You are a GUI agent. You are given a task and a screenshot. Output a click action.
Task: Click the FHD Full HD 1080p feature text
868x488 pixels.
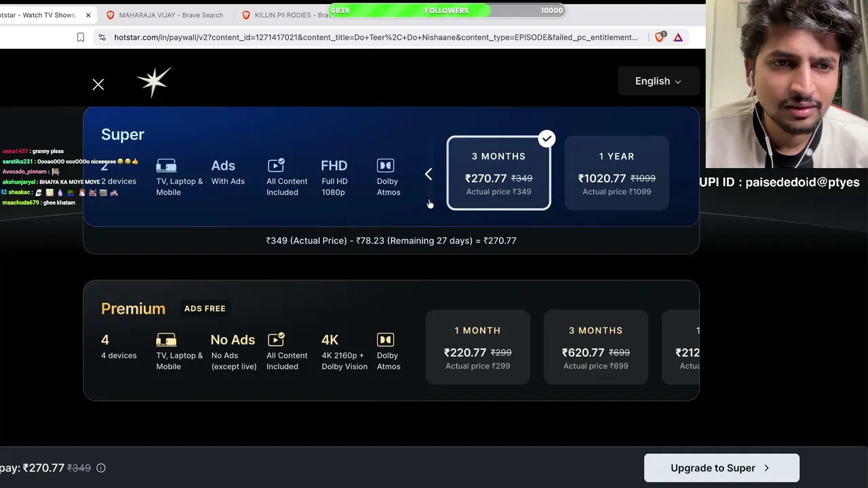pos(334,177)
